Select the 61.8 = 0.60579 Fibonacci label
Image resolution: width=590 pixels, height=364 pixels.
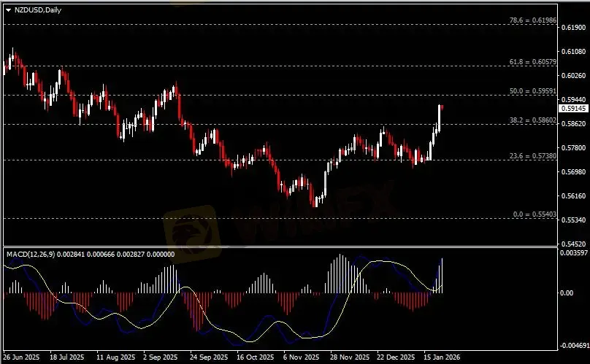(533, 62)
